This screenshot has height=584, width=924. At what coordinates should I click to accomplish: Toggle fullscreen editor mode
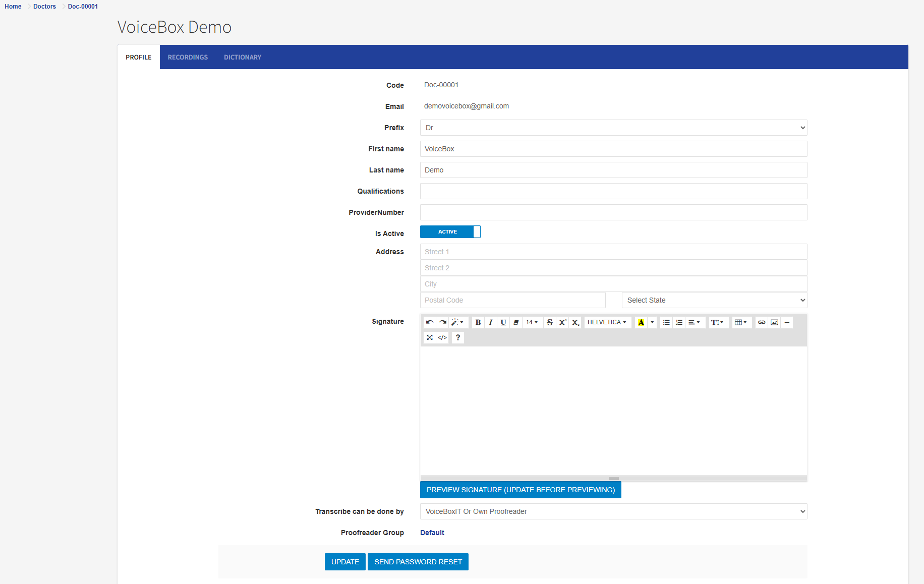coord(430,337)
